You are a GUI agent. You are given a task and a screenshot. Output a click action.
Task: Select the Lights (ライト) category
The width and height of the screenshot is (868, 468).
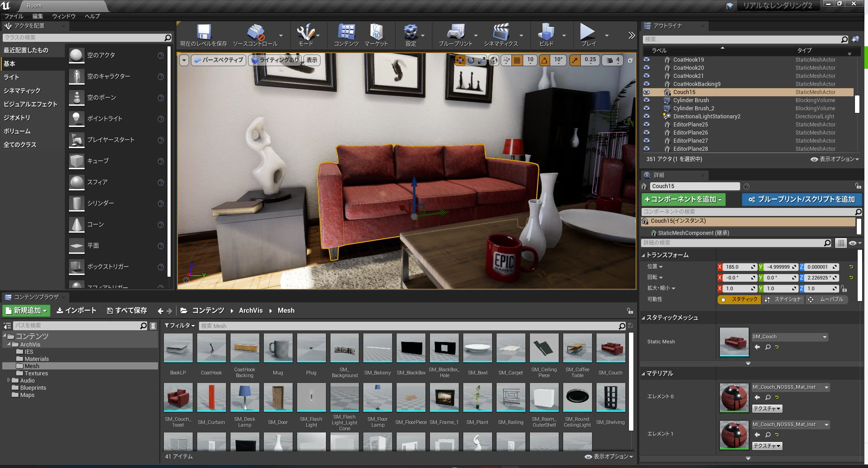point(32,77)
